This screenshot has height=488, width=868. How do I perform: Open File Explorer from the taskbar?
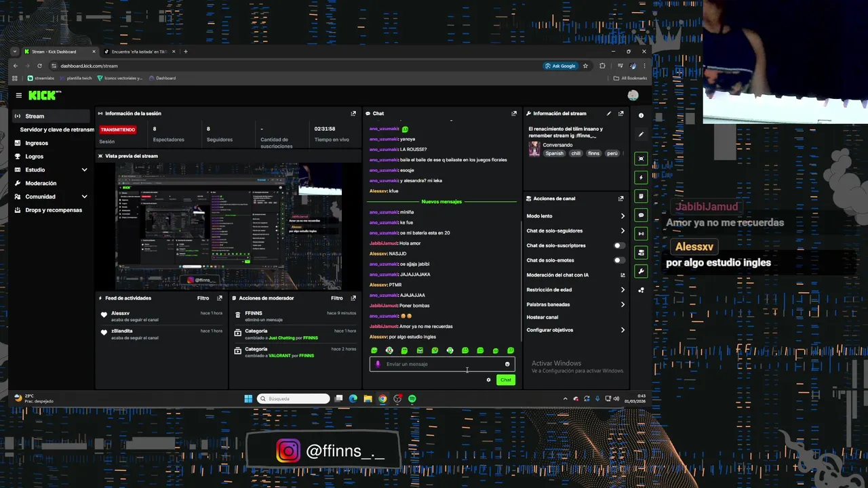pyautogui.click(x=368, y=399)
